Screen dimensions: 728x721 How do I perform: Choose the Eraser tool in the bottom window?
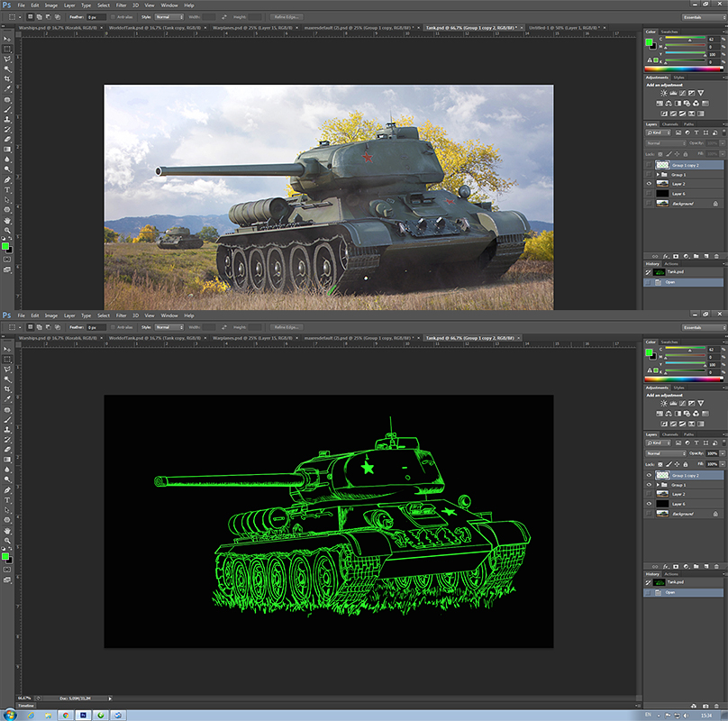[x=7, y=449]
